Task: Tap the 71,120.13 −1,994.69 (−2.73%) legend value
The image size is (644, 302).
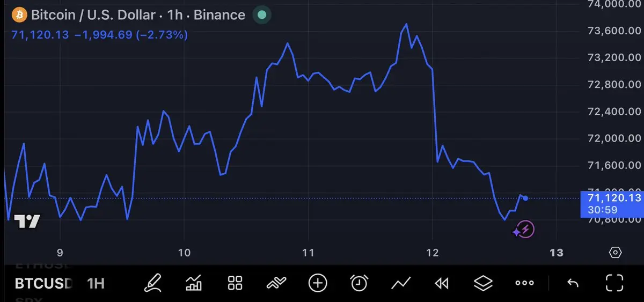Action: coord(99,35)
